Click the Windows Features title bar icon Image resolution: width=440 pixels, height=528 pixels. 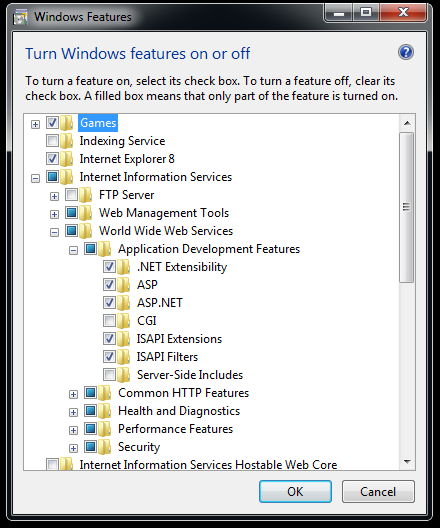click(20, 17)
